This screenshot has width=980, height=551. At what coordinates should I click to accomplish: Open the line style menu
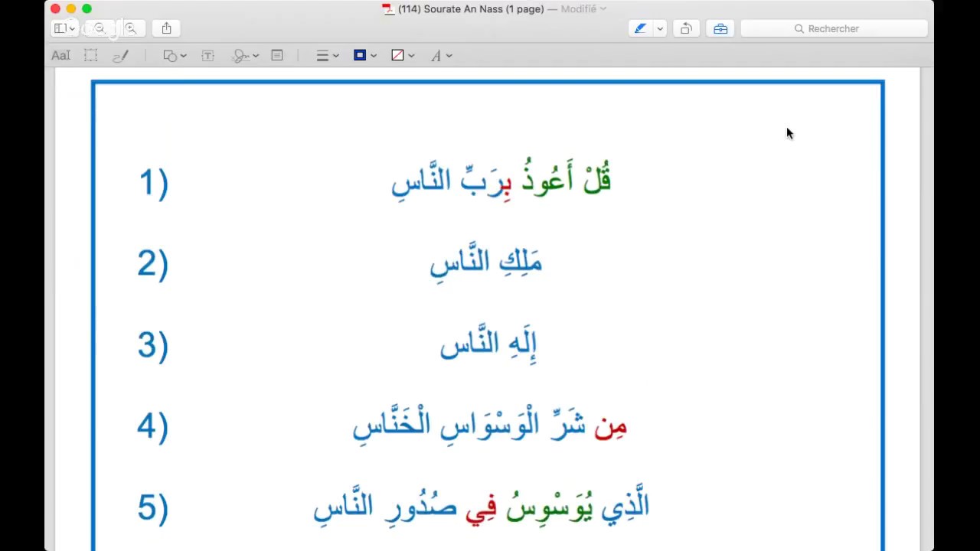click(328, 55)
